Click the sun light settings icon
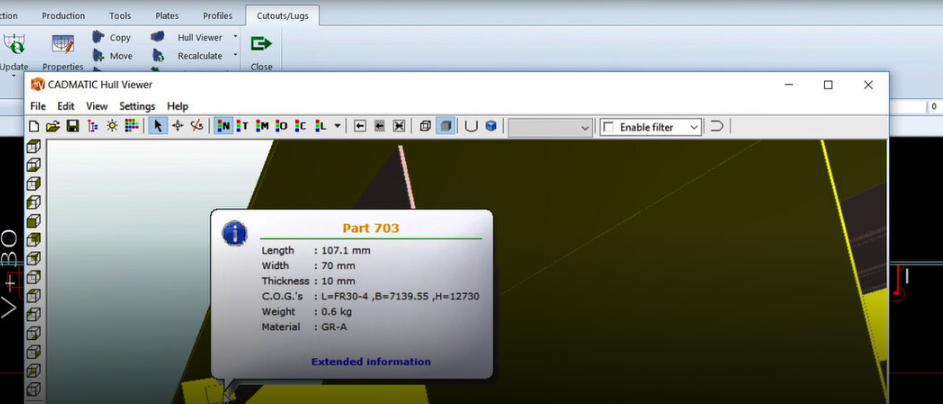This screenshot has width=943, height=404. tap(112, 126)
